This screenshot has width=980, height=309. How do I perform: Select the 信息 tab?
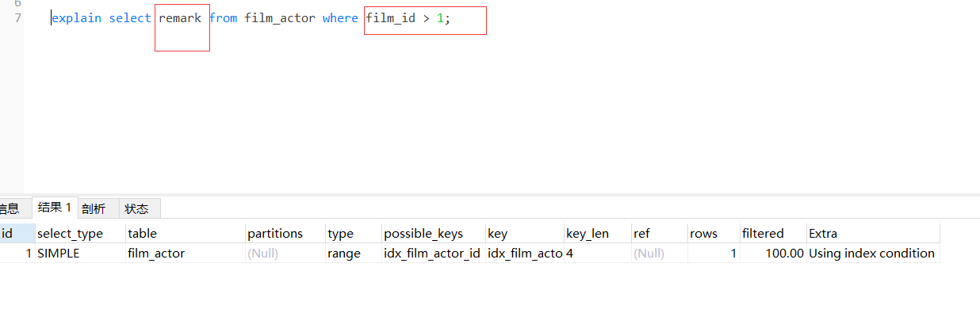10,208
